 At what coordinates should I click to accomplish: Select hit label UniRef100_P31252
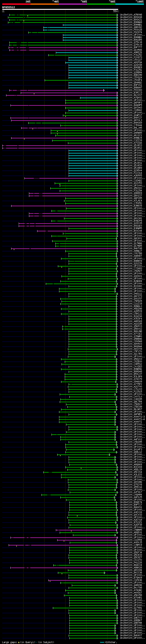(x=131, y=55)
